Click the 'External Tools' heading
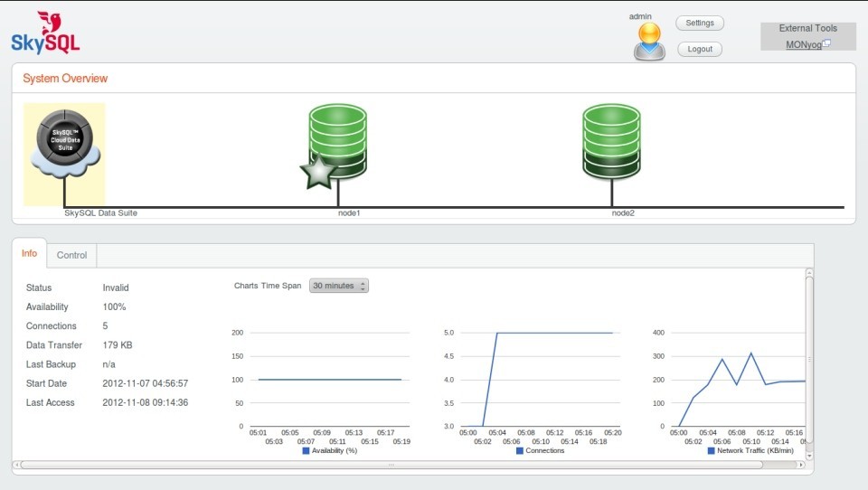Image resolution: width=868 pixels, height=490 pixels. [808, 28]
